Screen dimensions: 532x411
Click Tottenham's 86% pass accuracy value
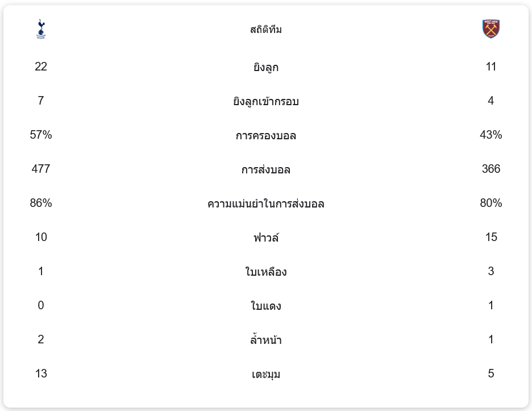click(41, 203)
